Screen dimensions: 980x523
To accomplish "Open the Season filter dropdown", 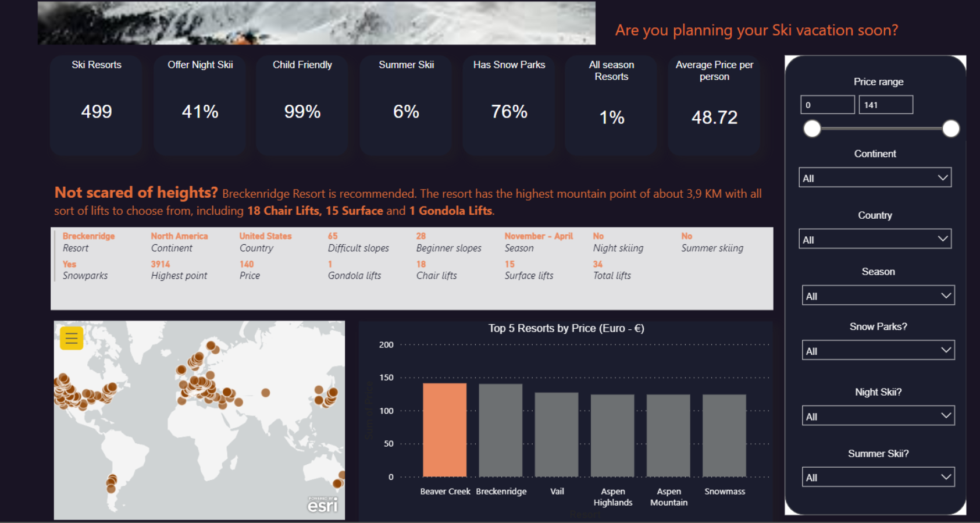I will click(x=878, y=296).
